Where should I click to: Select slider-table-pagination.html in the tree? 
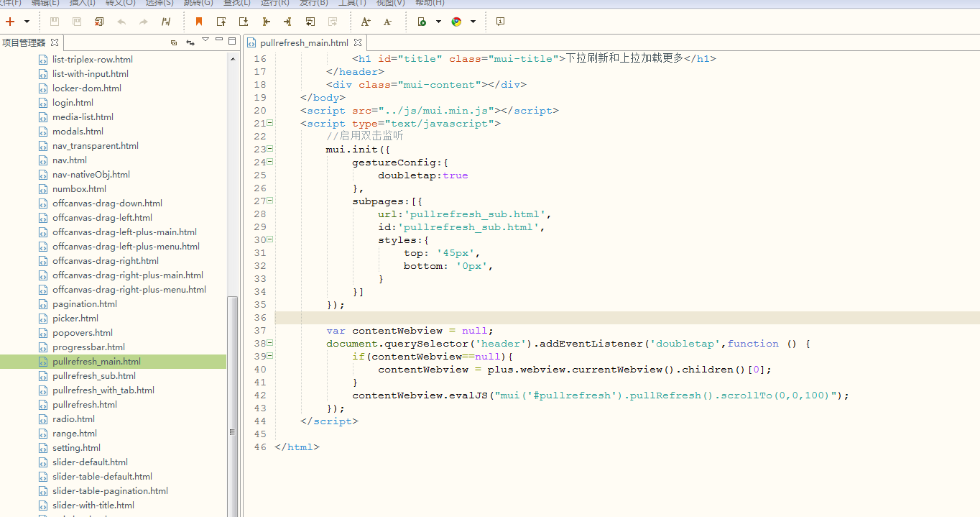tap(110, 490)
